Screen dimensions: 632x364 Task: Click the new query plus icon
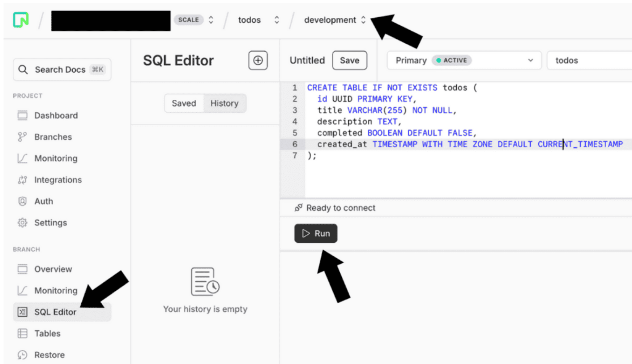[x=258, y=60]
